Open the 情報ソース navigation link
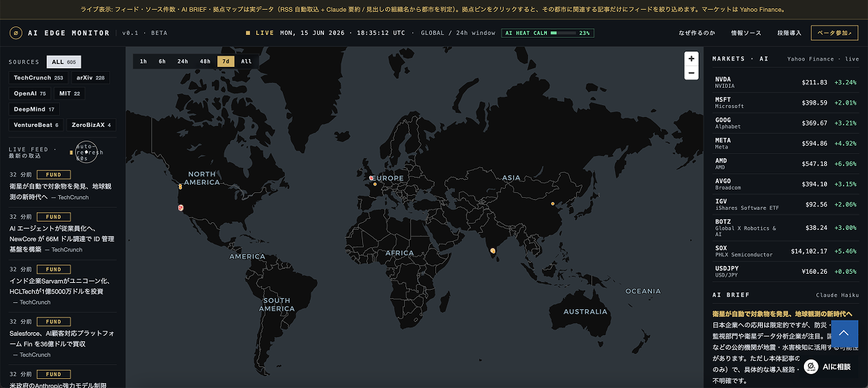868x388 pixels. [746, 33]
